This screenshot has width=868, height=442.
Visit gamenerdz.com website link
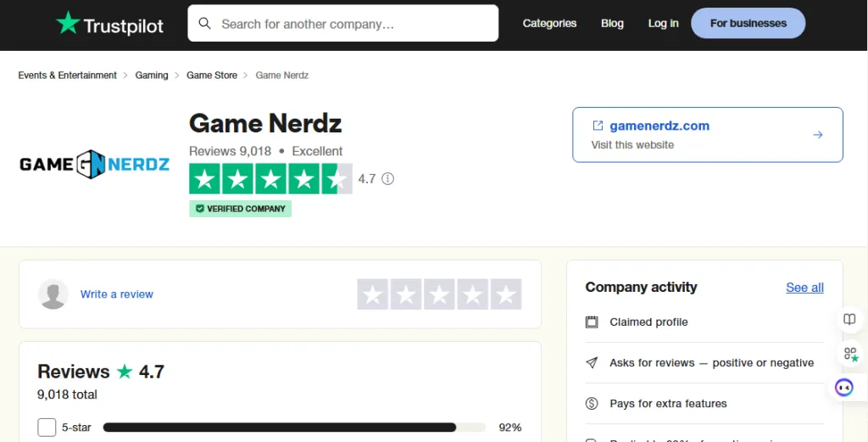click(659, 126)
